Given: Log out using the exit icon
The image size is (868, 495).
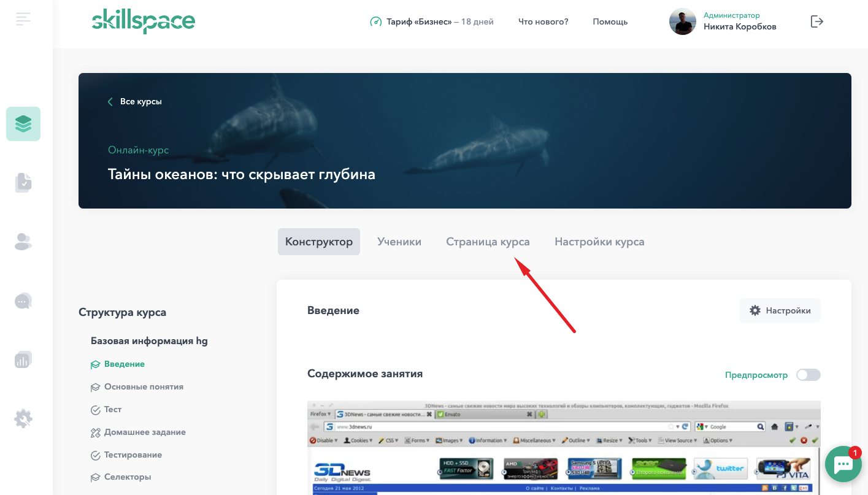Looking at the screenshot, I should click(817, 21).
